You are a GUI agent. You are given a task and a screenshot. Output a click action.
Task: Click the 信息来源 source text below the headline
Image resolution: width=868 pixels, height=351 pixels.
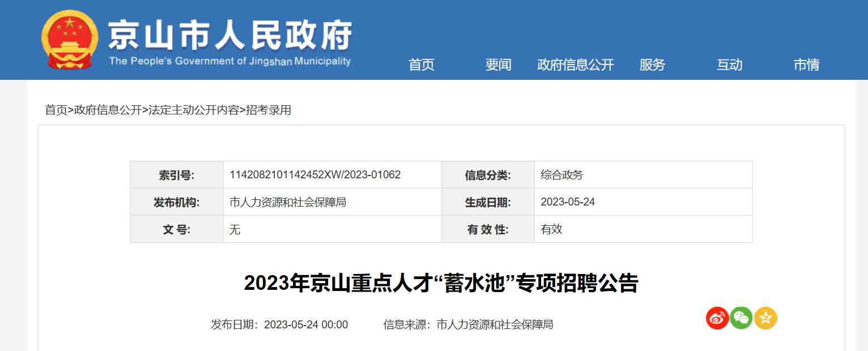click(x=468, y=324)
